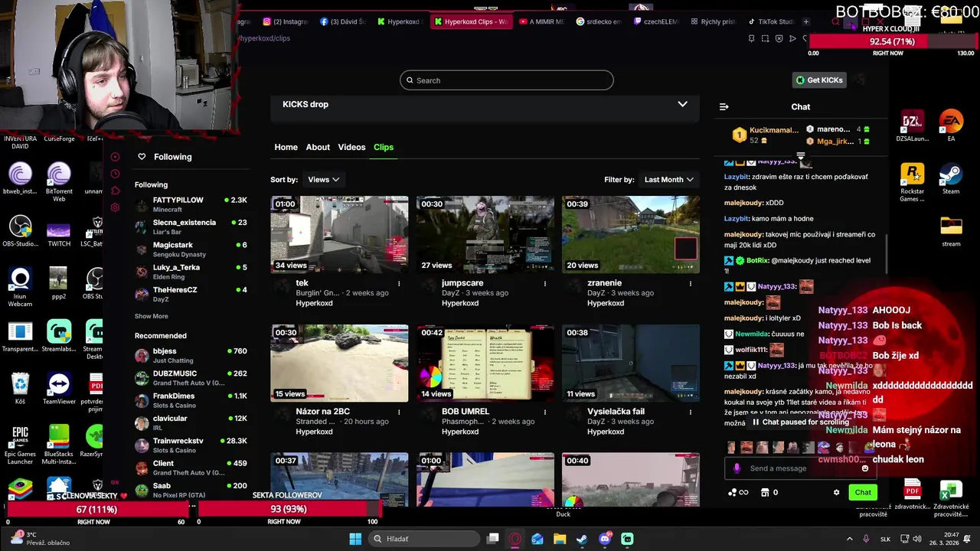Image resolution: width=980 pixels, height=551 pixels.
Task: Click the green Chat send button
Action: pos(863,493)
